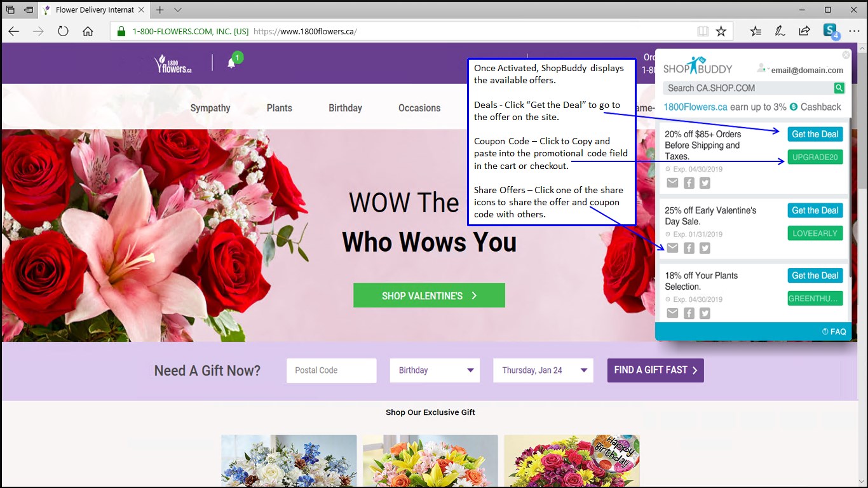
Task: Refresh the page with the reload icon
Action: pos(63,31)
